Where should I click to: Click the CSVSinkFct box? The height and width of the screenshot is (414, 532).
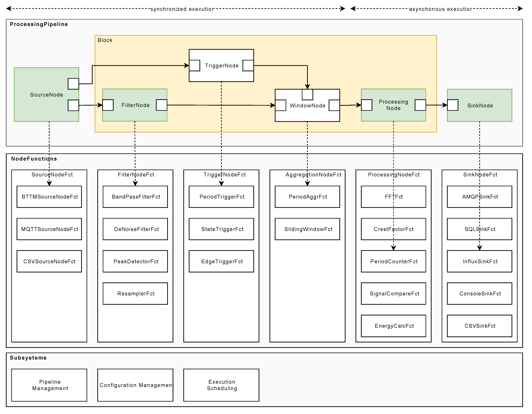[x=480, y=326]
